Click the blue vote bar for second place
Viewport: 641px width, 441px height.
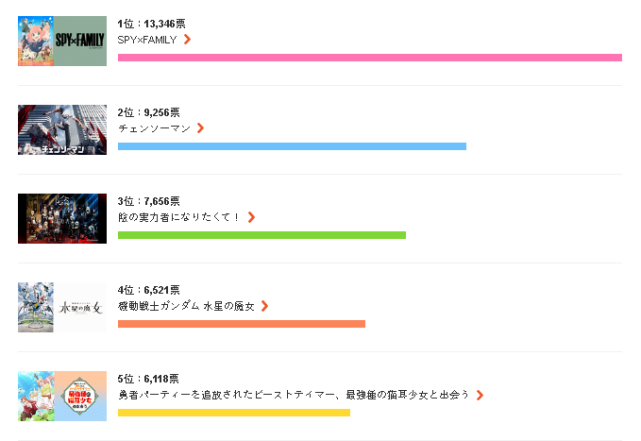(x=291, y=146)
